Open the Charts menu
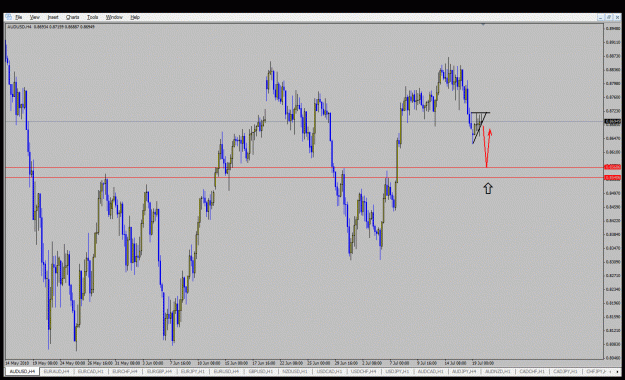This screenshot has height=380, width=625. click(73, 17)
